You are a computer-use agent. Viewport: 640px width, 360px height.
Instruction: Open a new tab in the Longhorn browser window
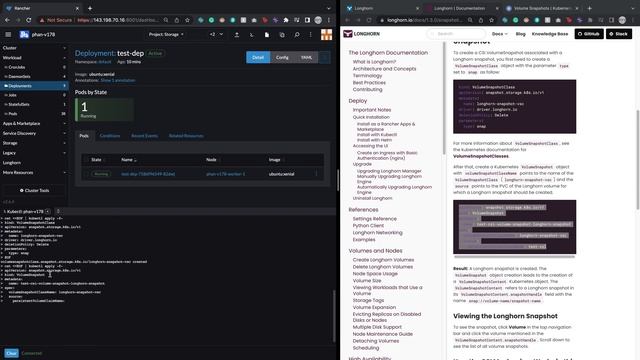(x=589, y=8)
